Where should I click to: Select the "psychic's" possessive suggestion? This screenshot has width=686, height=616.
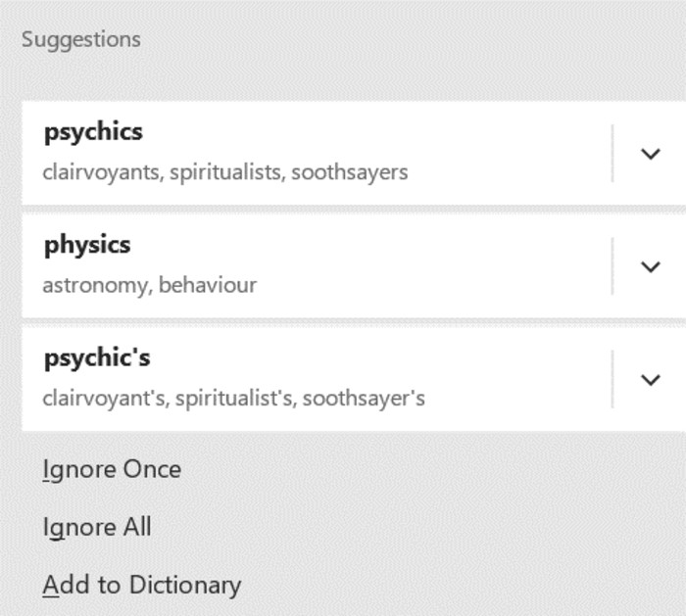97,358
